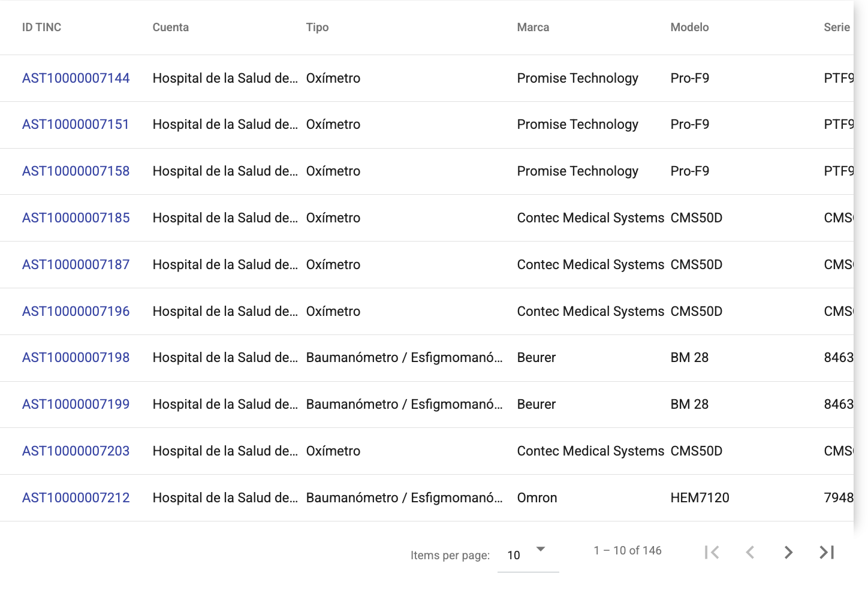The image size is (868, 591).
Task: Click the ID TINC column header
Action: click(x=42, y=27)
